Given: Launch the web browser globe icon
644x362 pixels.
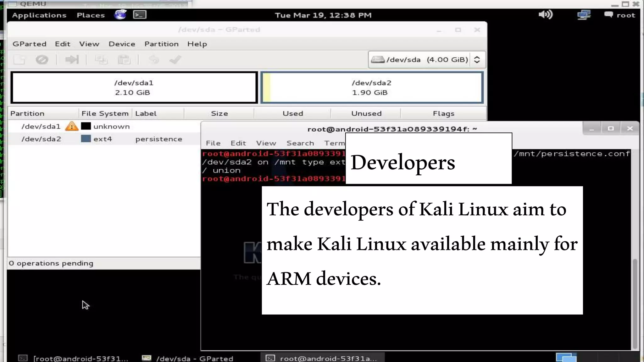Looking at the screenshot, I should (120, 15).
